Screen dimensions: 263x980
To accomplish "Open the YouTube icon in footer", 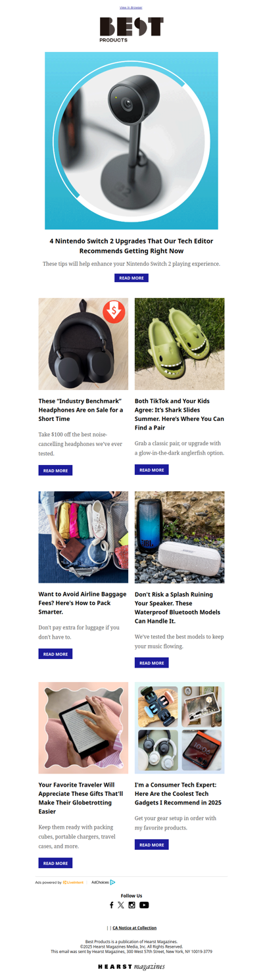I will pyautogui.click(x=144, y=905).
